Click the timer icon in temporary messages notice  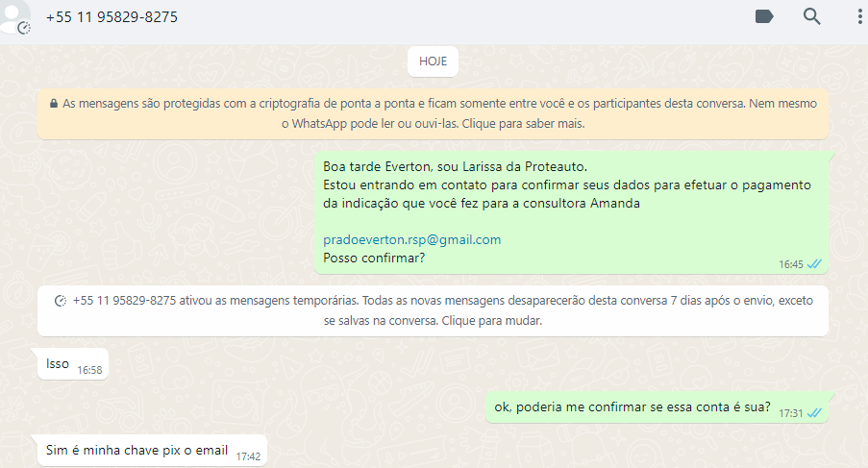coord(61,301)
